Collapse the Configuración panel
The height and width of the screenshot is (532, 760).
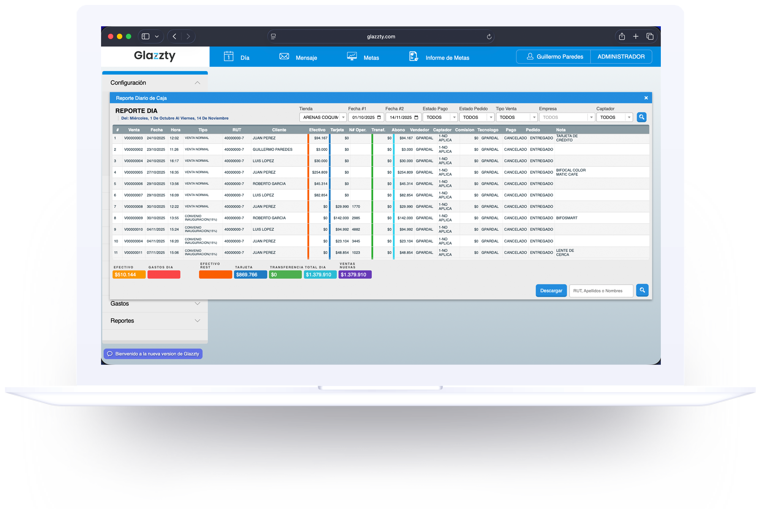197,82
